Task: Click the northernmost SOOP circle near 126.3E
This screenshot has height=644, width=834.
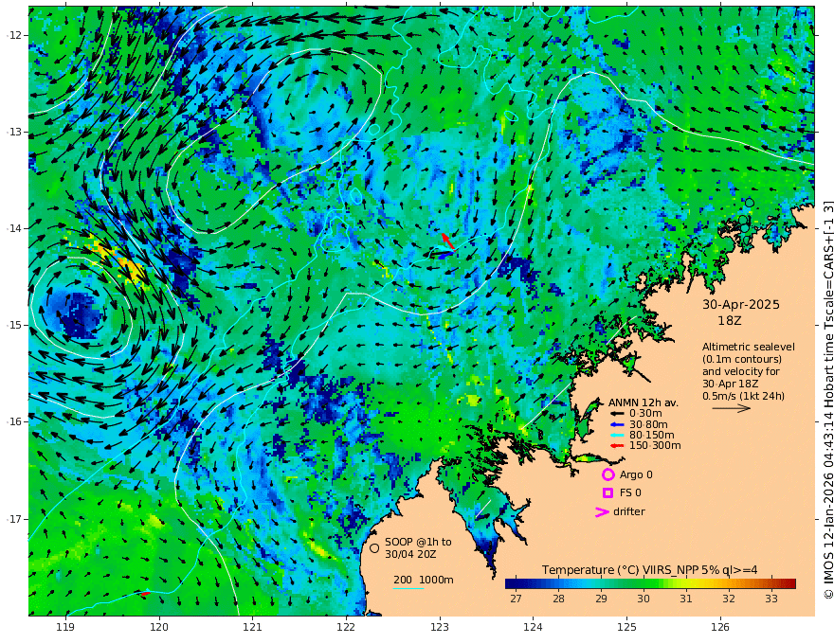Action: (x=750, y=203)
